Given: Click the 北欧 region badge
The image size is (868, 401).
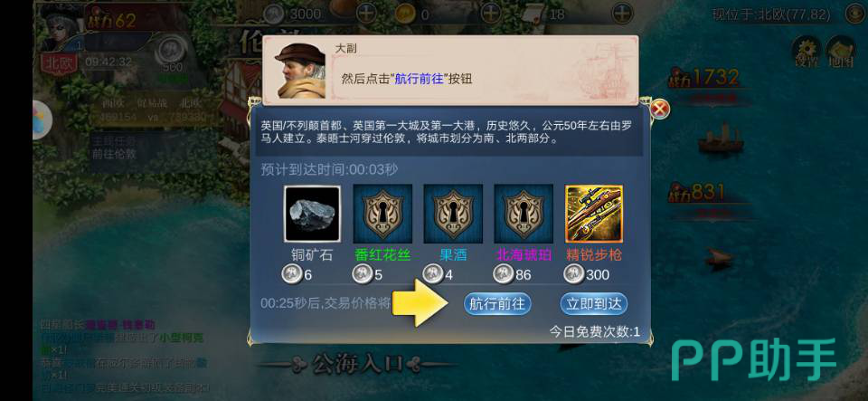Looking at the screenshot, I should click(59, 62).
